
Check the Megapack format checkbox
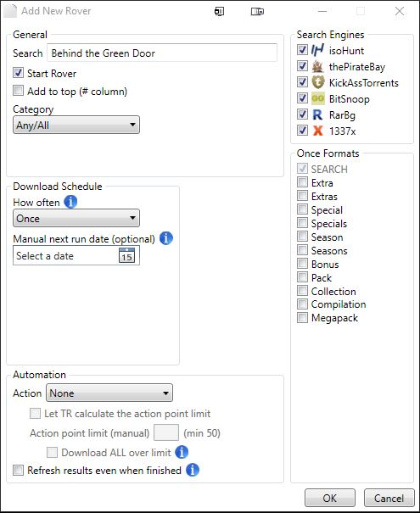(x=302, y=318)
